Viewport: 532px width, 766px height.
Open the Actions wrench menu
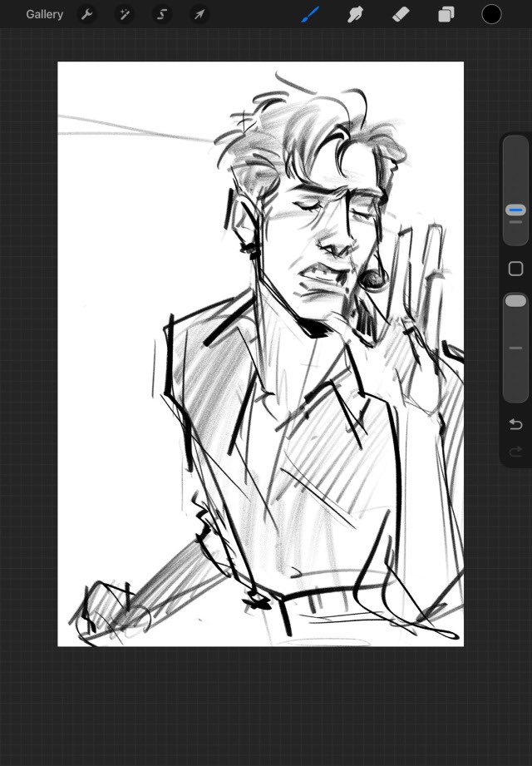(87, 15)
